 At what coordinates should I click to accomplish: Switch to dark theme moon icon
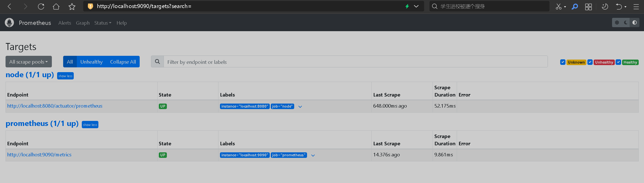626,23
